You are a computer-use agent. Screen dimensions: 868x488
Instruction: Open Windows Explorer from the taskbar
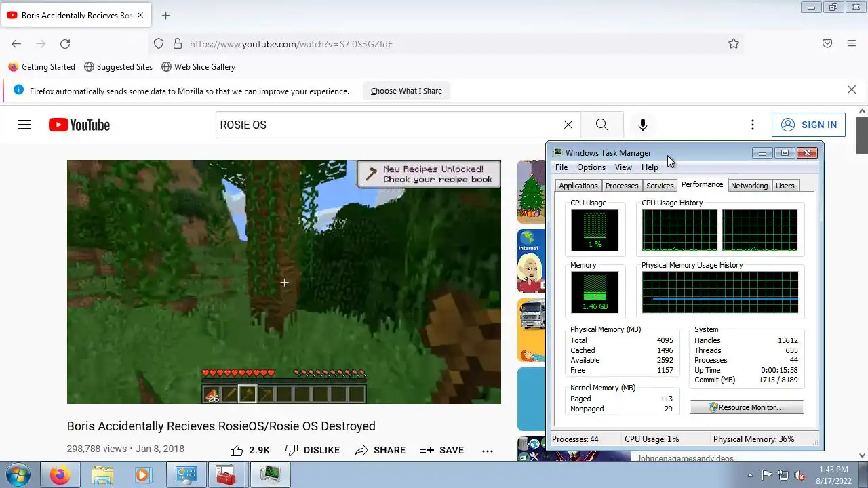(102, 475)
